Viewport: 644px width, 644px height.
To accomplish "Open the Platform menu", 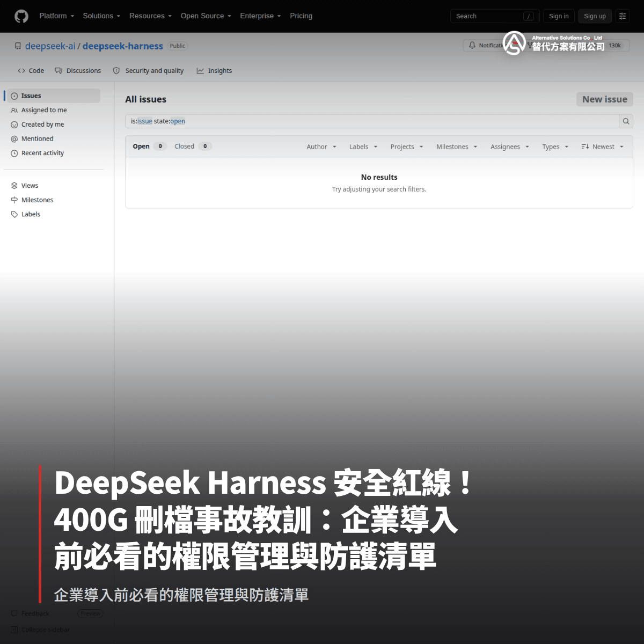I will pos(56,16).
